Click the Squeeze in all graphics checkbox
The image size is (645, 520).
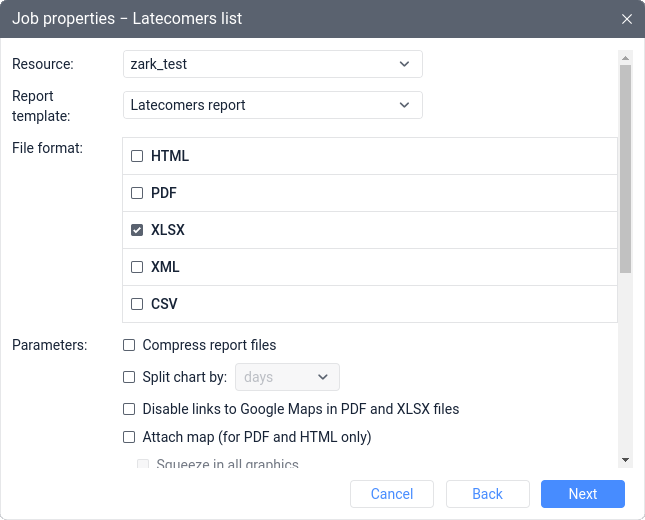[143, 464]
